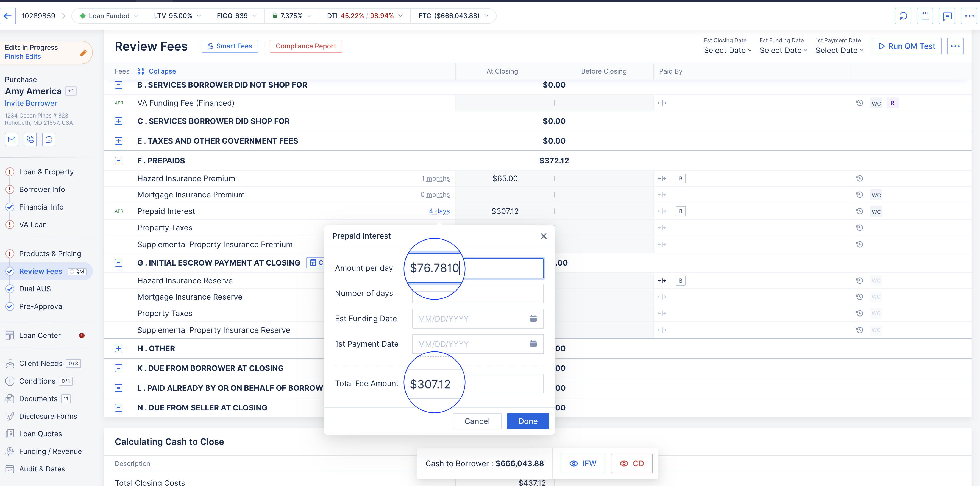Image resolution: width=980 pixels, height=486 pixels.
Task: Open Est Funding Date calendar picker icon
Action: coord(533,319)
